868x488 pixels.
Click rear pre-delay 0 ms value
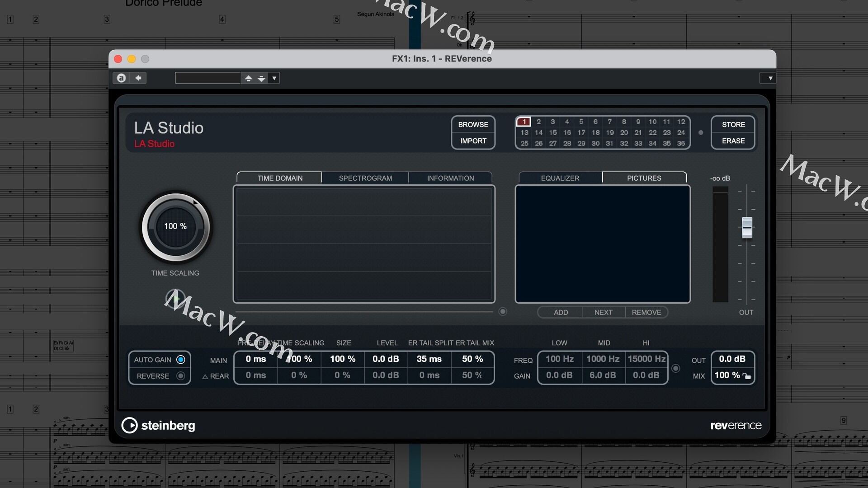pos(256,375)
